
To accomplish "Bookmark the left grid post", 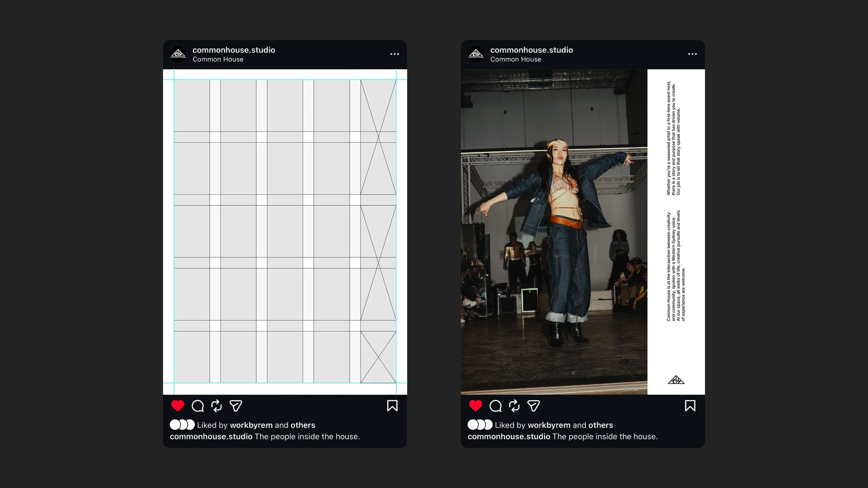I will 392,406.
